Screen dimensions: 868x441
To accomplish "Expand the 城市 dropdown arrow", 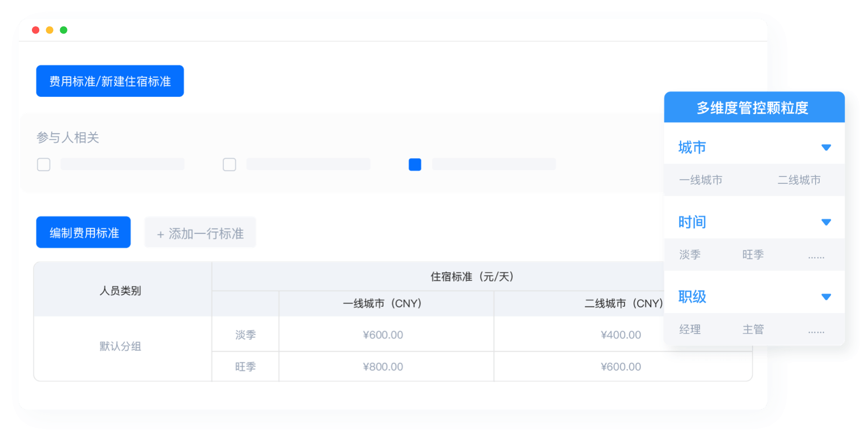I will pyautogui.click(x=826, y=148).
